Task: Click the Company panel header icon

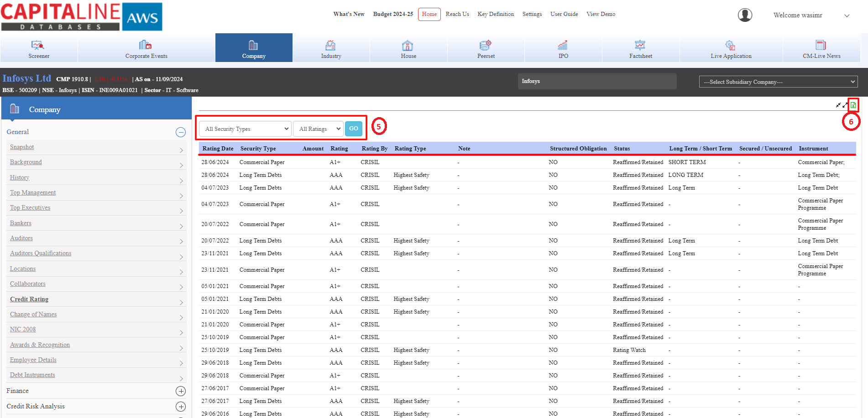Action: click(x=15, y=109)
